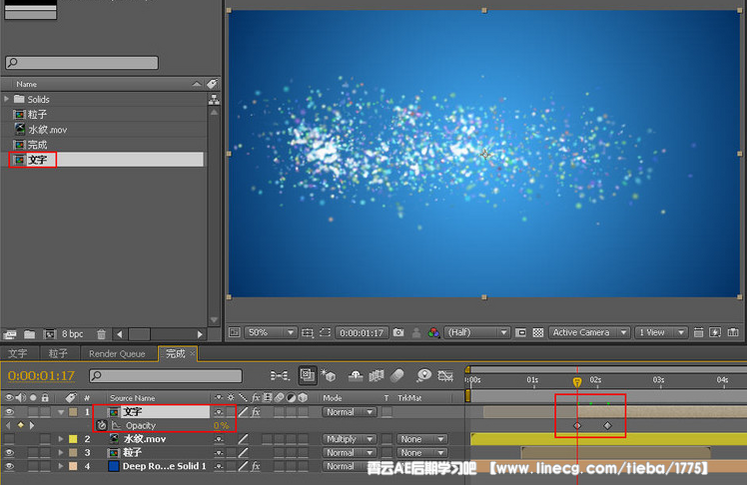
Task: Open grid and guide options icon
Action: tap(307, 332)
